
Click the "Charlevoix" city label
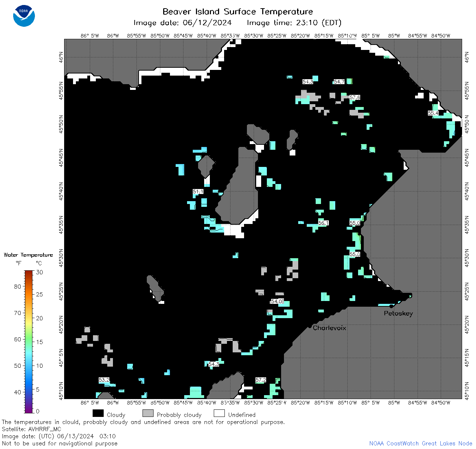[330, 328]
